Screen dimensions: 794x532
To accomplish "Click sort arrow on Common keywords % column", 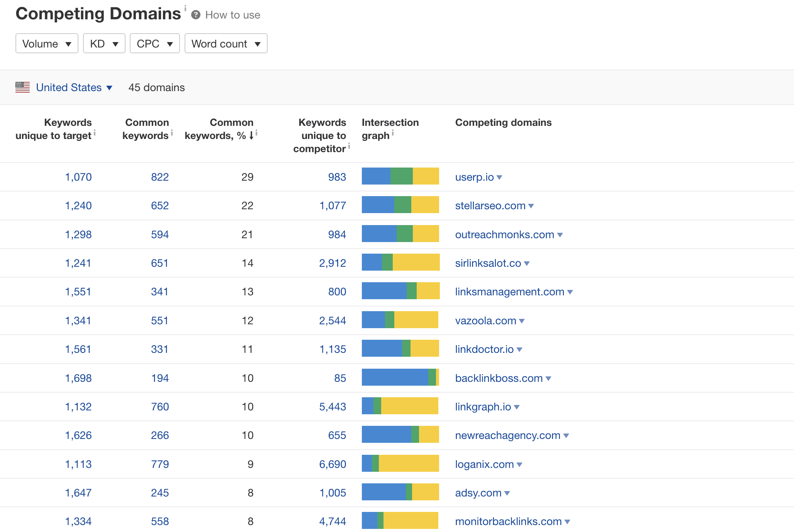I will point(251,136).
